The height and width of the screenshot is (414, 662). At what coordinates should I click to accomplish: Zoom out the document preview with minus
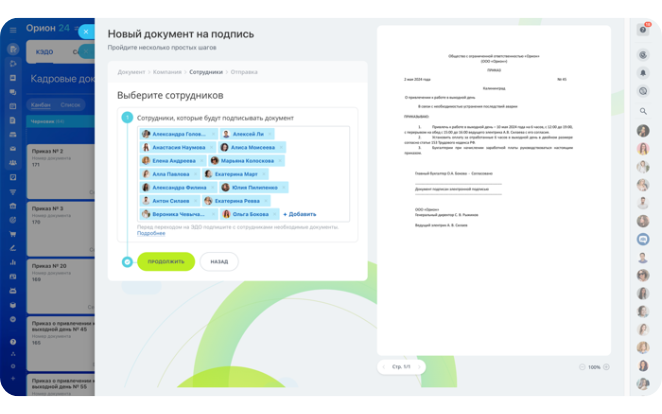[582, 367]
